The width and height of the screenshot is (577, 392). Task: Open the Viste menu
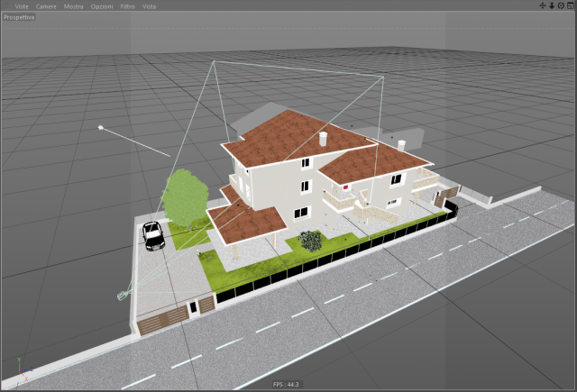click(x=22, y=6)
